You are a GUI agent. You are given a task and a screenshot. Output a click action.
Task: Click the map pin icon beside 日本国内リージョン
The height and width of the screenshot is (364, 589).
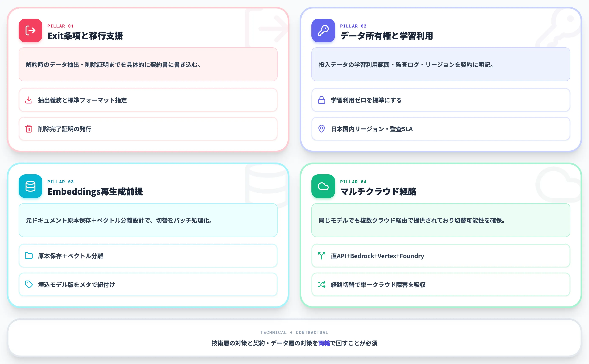321,129
